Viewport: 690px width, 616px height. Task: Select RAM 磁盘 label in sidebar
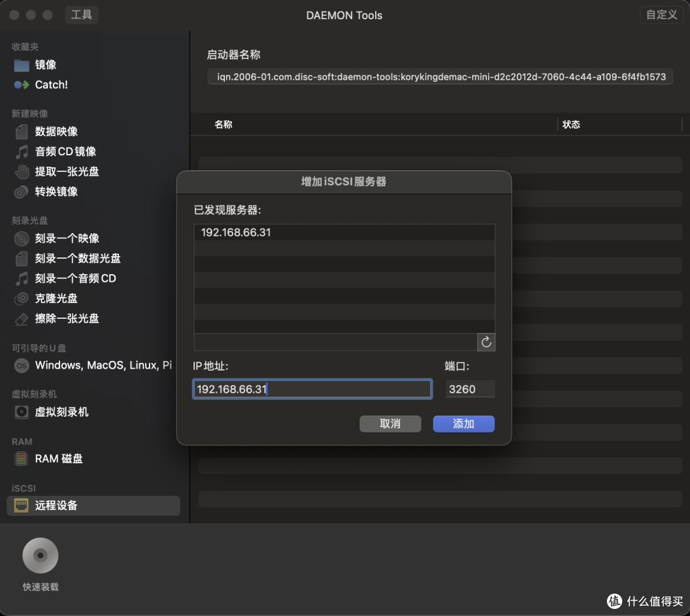point(59,459)
